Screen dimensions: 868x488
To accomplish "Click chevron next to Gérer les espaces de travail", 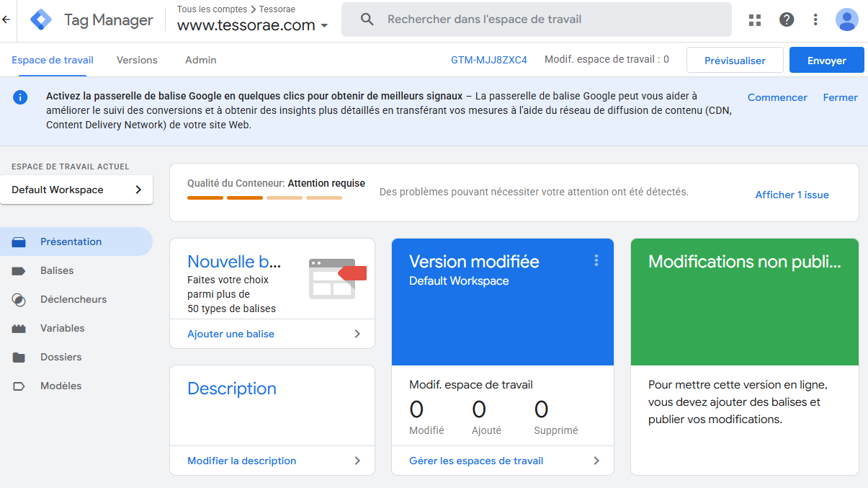I will tap(596, 461).
